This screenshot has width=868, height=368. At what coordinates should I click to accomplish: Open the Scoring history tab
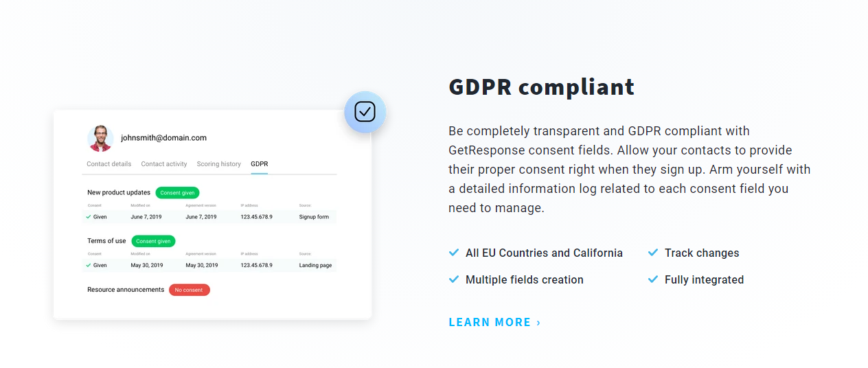pos(218,164)
